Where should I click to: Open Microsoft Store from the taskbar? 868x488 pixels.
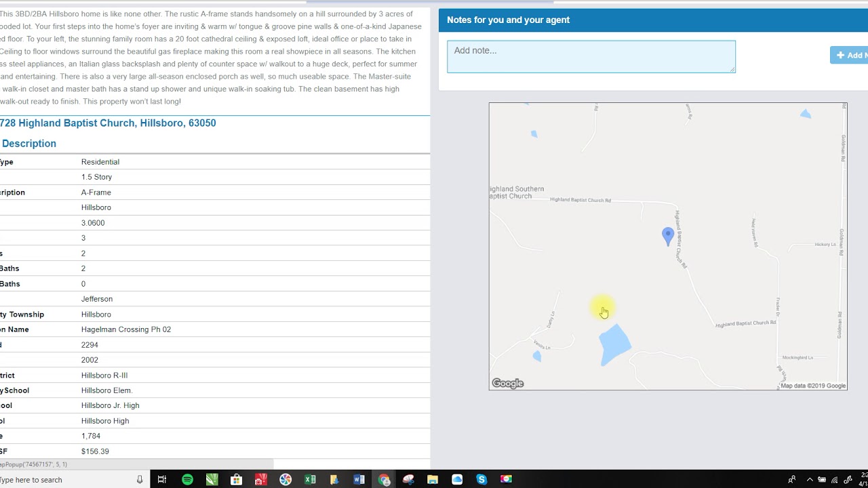pyautogui.click(x=236, y=480)
